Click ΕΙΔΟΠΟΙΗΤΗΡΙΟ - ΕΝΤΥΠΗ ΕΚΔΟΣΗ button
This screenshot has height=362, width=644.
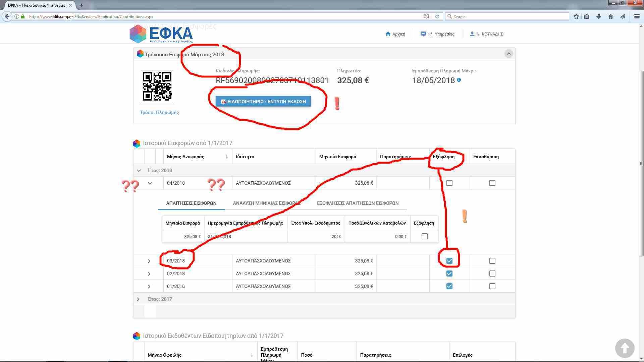point(263,101)
